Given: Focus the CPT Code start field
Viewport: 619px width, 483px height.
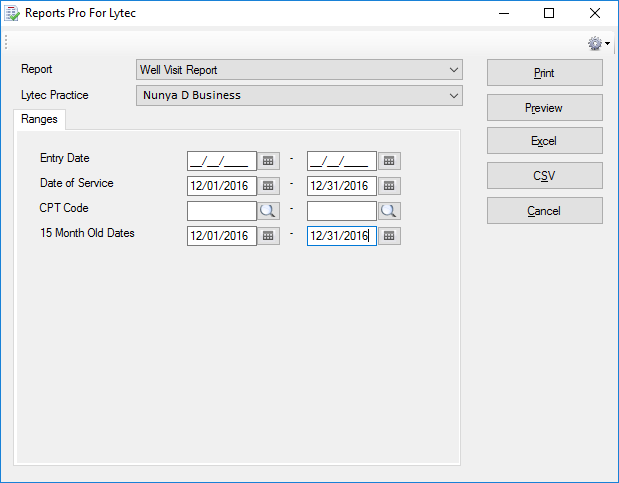Looking at the screenshot, I should (222, 211).
